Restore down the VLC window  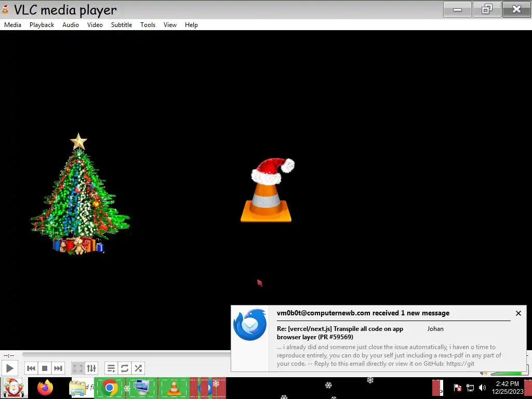[486, 9]
